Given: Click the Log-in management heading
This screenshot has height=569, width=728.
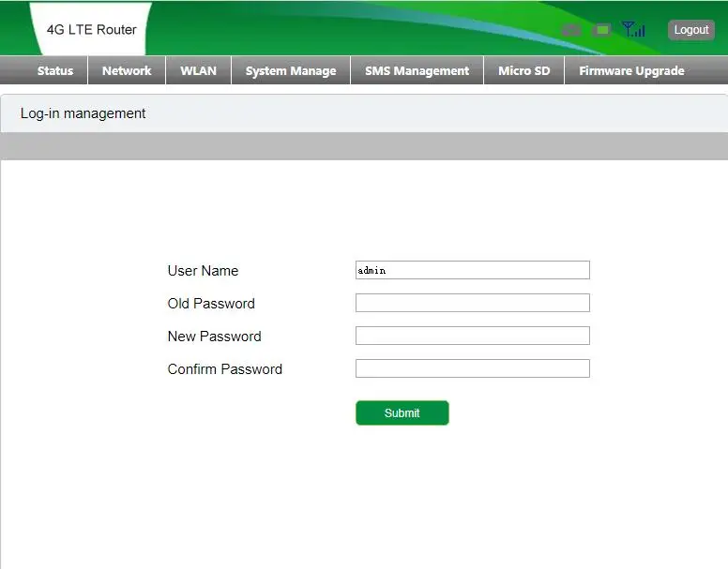Looking at the screenshot, I should [x=83, y=113].
